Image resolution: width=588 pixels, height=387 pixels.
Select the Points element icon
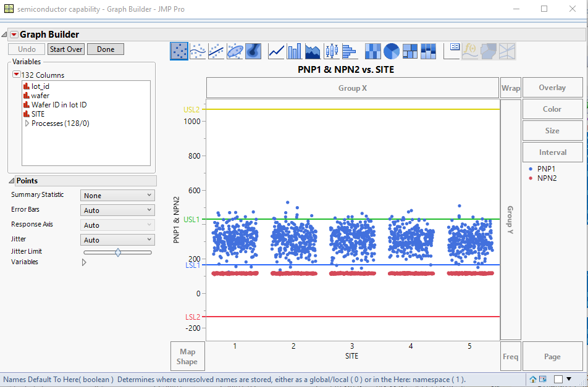click(179, 51)
